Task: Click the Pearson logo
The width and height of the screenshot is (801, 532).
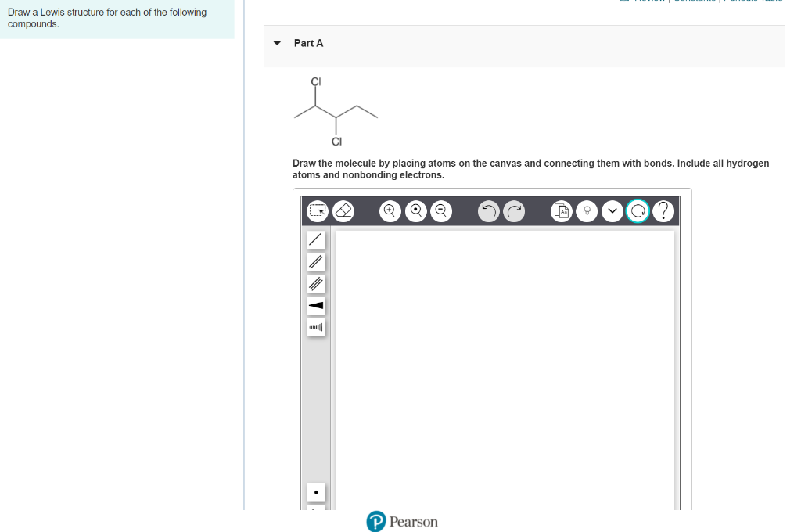Action: click(x=402, y=521)
